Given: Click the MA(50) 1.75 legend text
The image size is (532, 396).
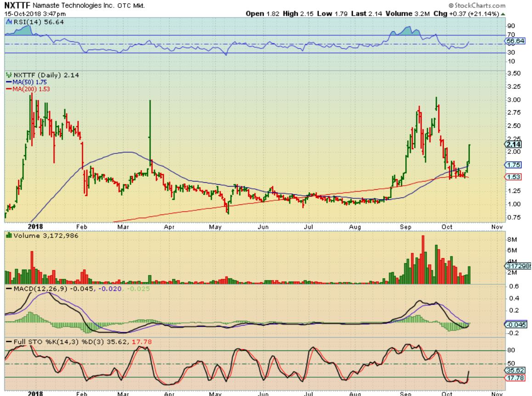Looking at the screenshot, I should pyautogui.click(x=29, y=82).
